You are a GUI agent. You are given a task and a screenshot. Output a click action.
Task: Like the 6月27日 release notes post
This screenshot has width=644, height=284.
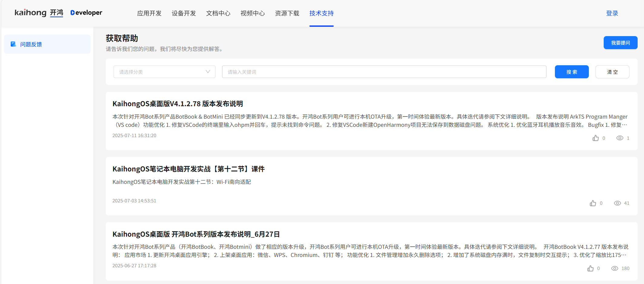point(590,269)
